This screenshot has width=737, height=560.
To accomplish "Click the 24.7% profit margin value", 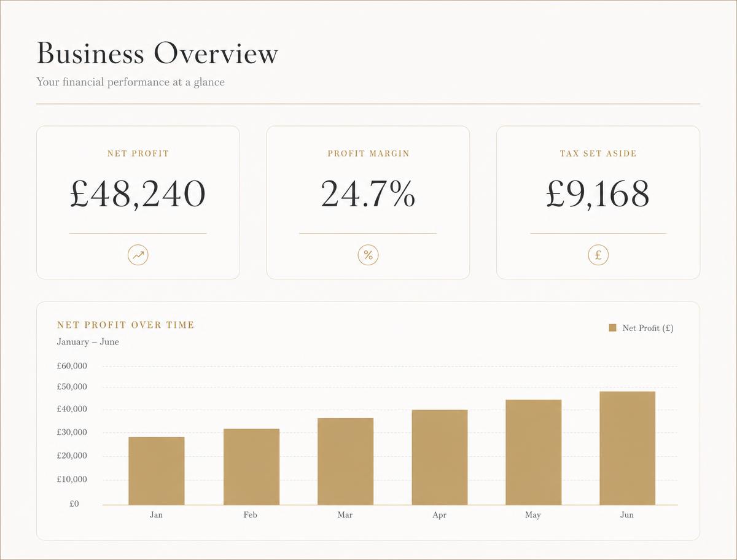I will [x=368, y=194].
